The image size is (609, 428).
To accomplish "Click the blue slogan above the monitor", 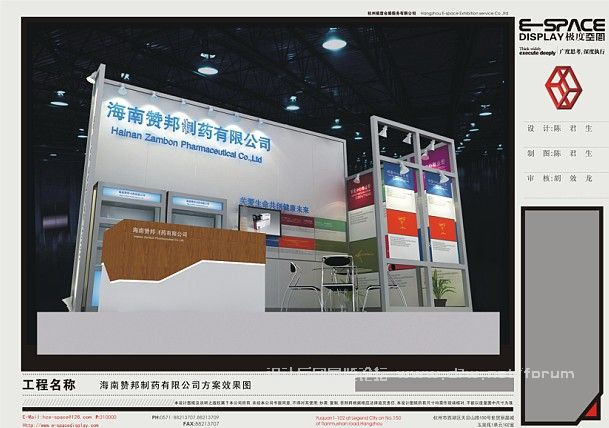I will (274, 205).
